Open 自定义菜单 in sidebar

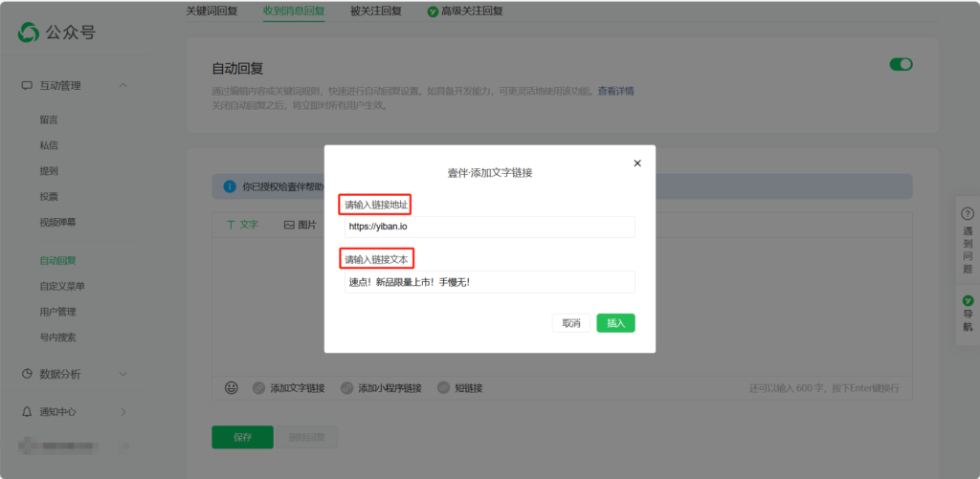62,286
